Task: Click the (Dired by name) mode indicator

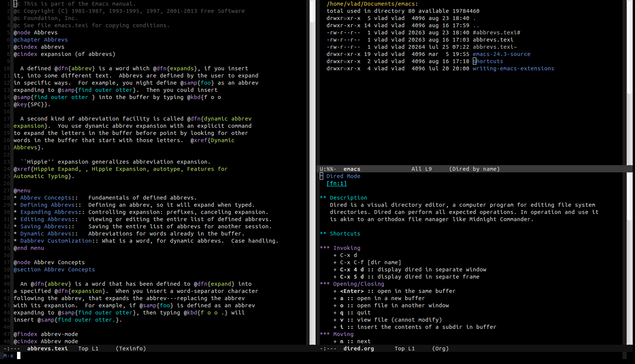Action: coord(474,169)
